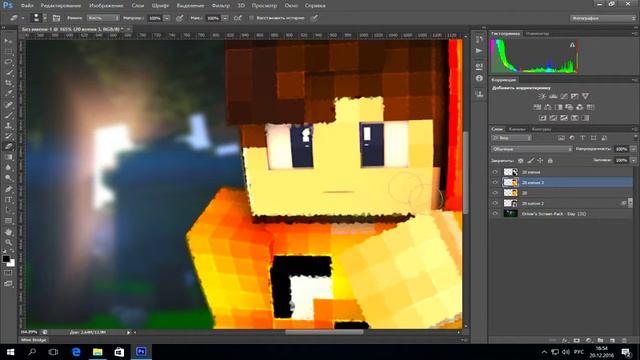Add a Levels adjustment layer
The width and height of the screenshot is (640, 360).
point(553,96)
